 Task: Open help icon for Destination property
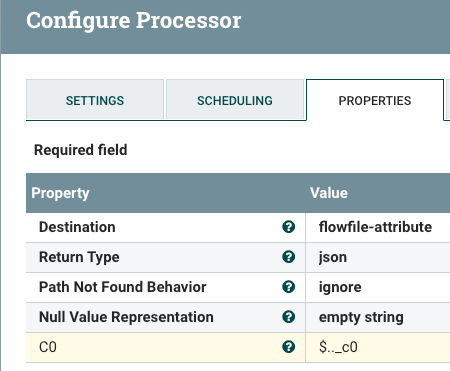[288, 227]
